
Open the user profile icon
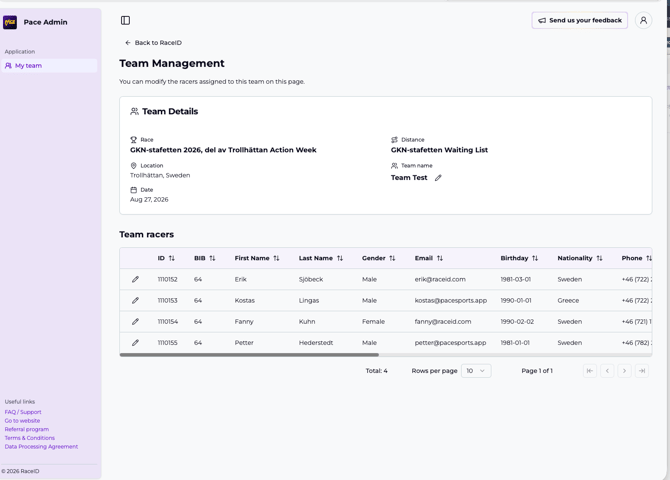pos(643,21)
